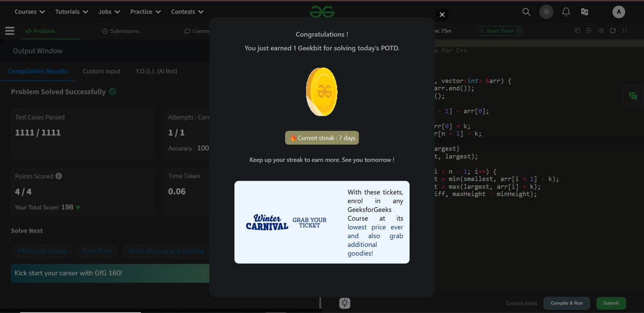644x313 pixels.
Task: Copy code using the copy icon
Action: point(577,31)
